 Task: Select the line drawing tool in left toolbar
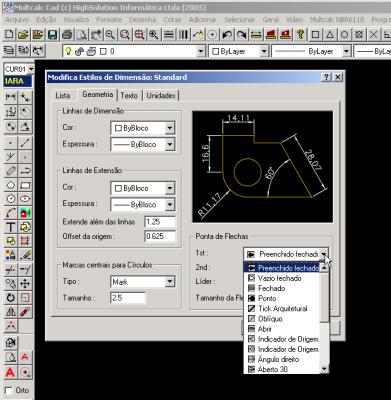25,143
